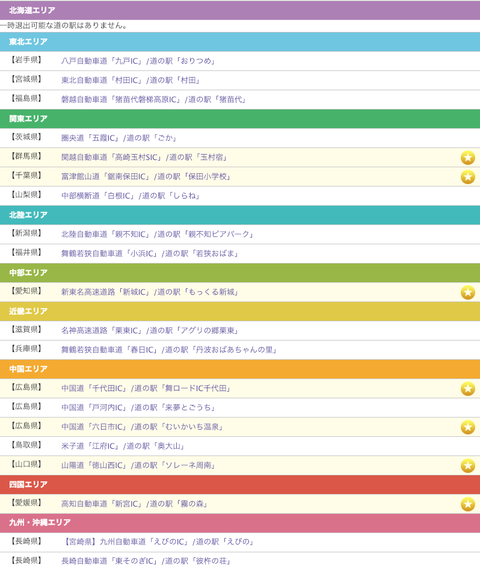Click the star beside 舞ロードIC千代田
The image size is (480, 571).
coord(468,389)
